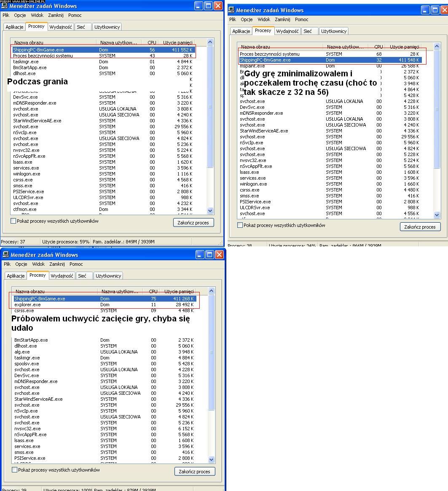Screen dimensions: 448x491
Task: Switch to the Wydajność tab in the bottom window
Action: coord(62,276)
